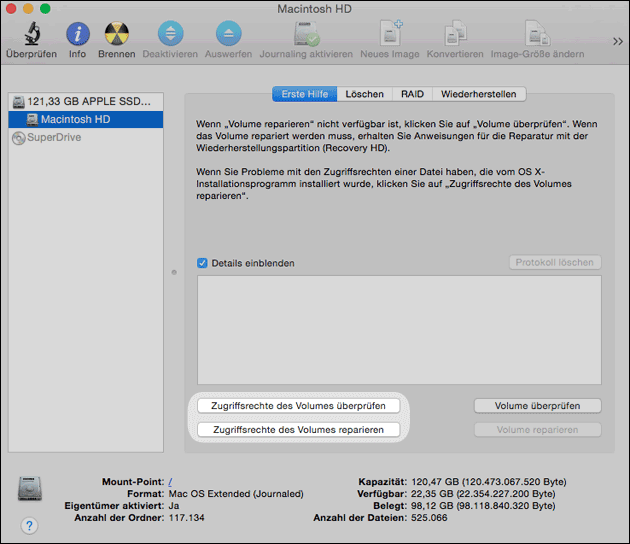Open the RAID tab

(412, 94)
